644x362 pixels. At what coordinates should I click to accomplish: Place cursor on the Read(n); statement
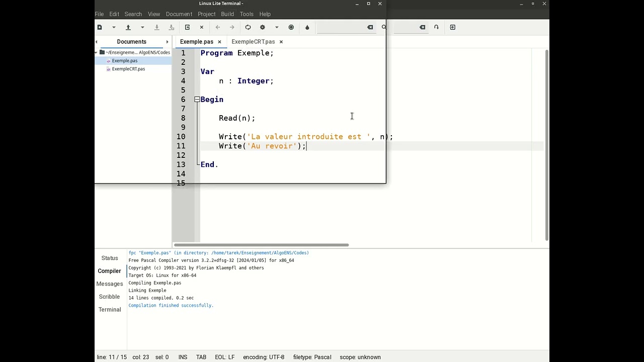pos(237,118)
